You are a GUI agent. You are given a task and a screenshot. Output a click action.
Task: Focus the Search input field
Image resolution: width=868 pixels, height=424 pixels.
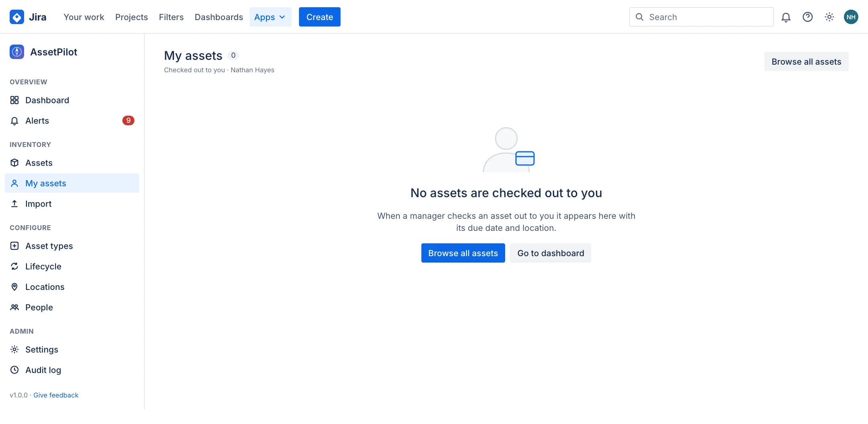pos(701,17)
